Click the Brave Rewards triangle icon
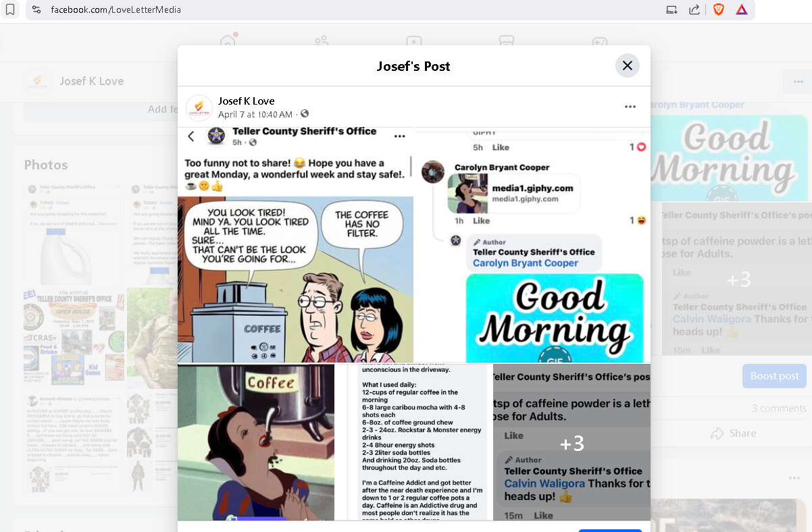Screen dimensions: 812x532 (742, 9)
